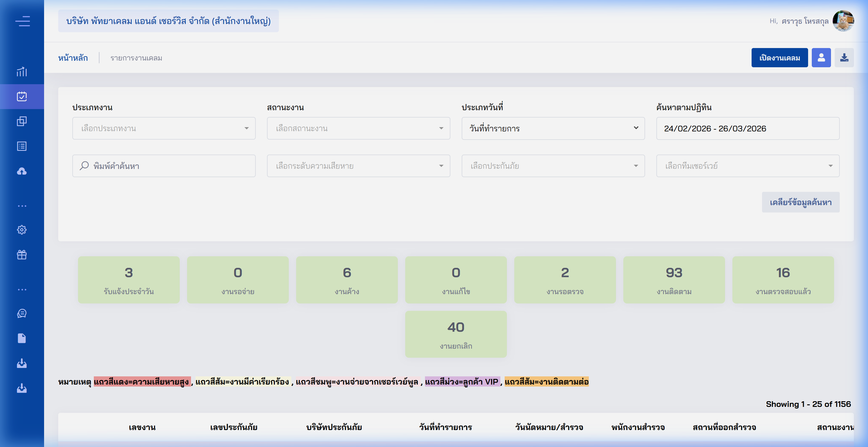Open the user profile icon button in header
The width and height of the screenshot is (868, 447).
(821, 57)
